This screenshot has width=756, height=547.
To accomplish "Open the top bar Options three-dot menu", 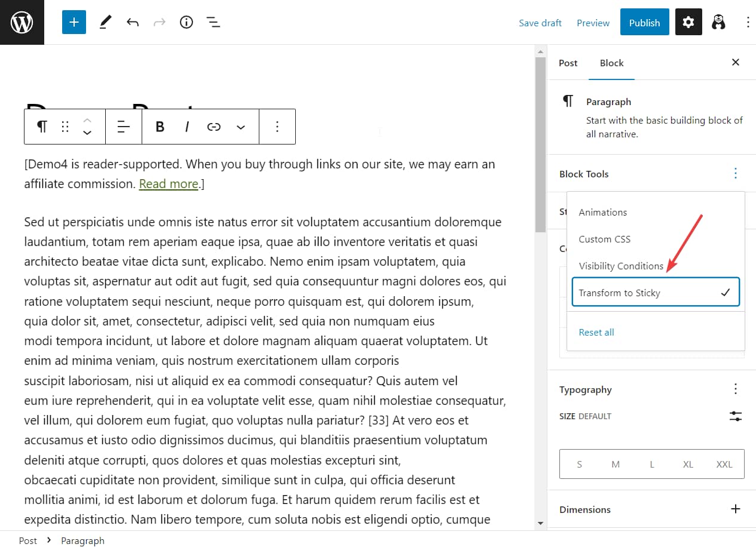I will (748, 23).
